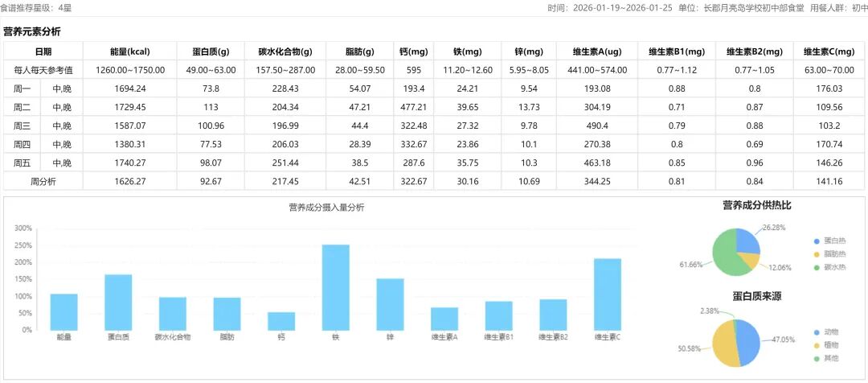Select the 维生素C bar in intake chart
This screenshot has width=868, height=383.
pyautogui.click(x=608, y=294)
